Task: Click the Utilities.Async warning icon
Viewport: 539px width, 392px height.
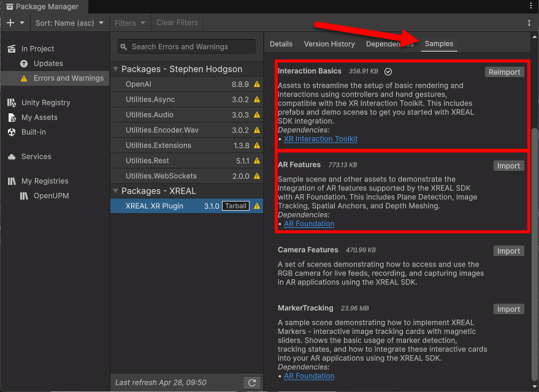Action: pyautogui.click(x=257, y=100)
